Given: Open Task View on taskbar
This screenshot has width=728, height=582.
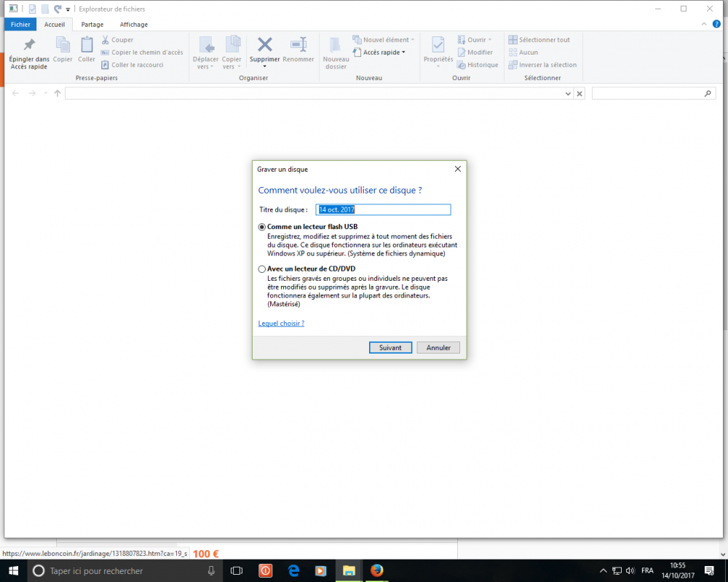Looking at the screenshot, I should coord(237,571).
